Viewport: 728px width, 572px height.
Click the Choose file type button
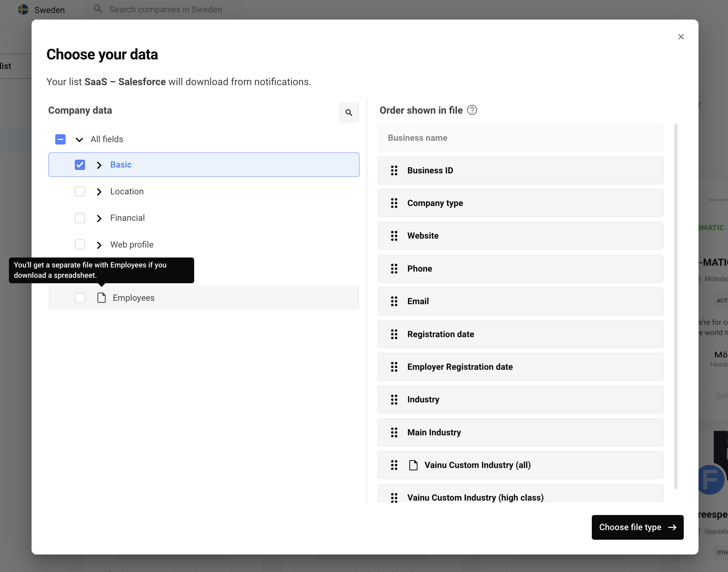[637, 527]
